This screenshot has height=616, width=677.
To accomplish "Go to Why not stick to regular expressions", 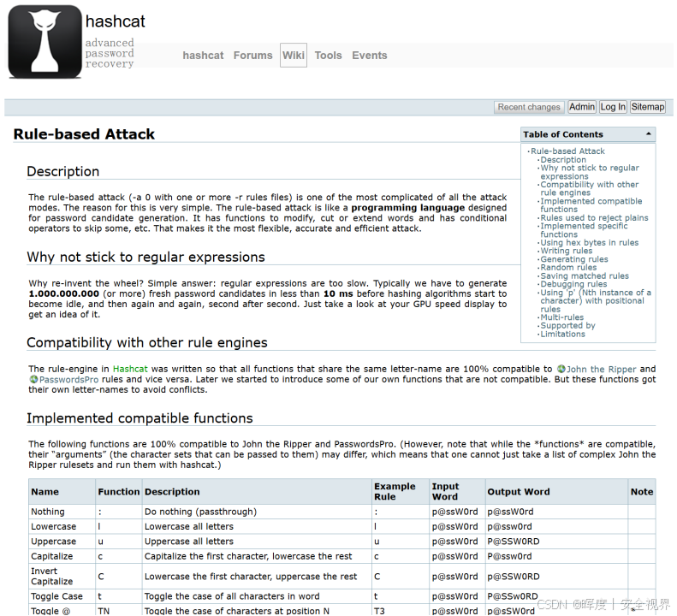I will tap(590, 172).
